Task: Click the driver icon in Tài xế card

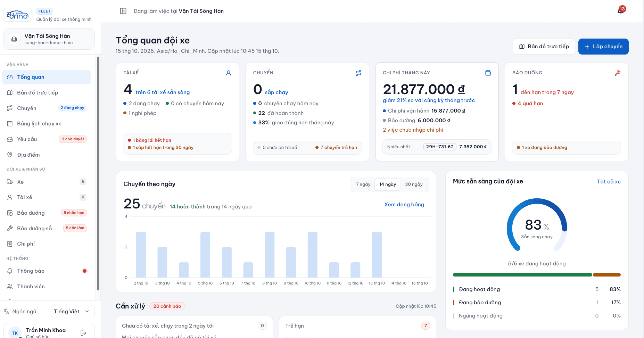Action: pos(229,73)
